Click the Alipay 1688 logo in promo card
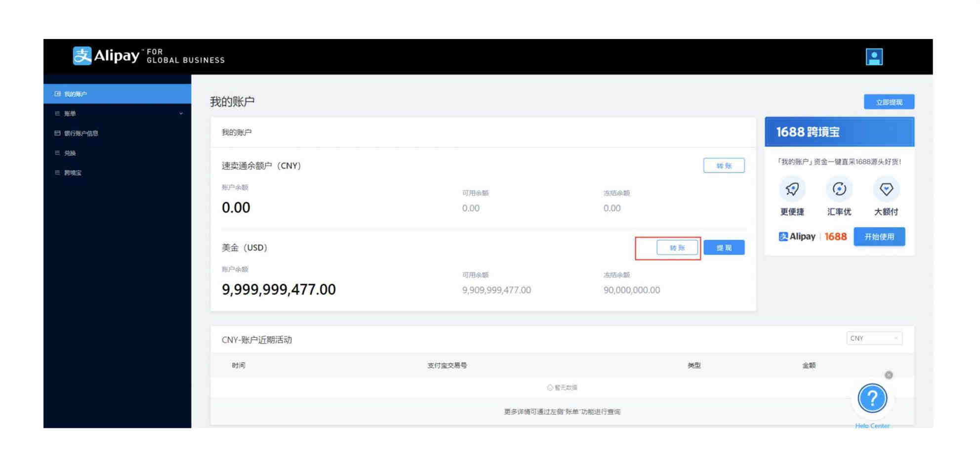Image resolution: width=980 pixels, height=467 pixels. 813,237
